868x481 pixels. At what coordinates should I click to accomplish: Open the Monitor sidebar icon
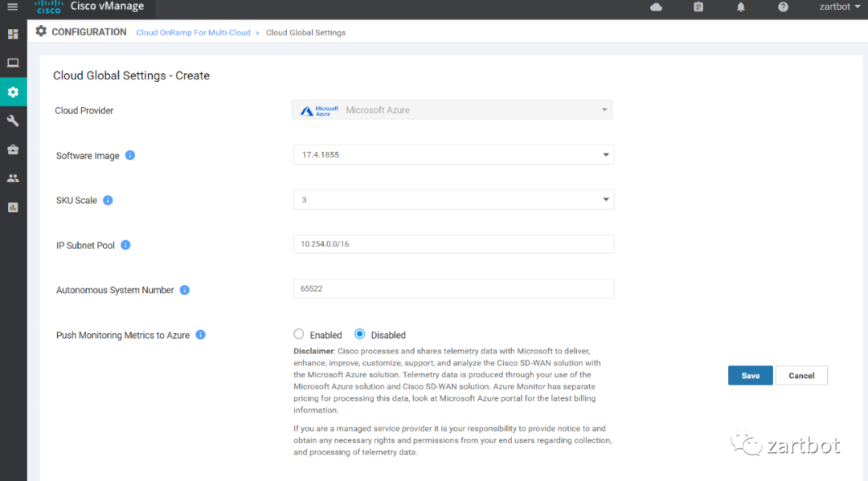point(13,63)
